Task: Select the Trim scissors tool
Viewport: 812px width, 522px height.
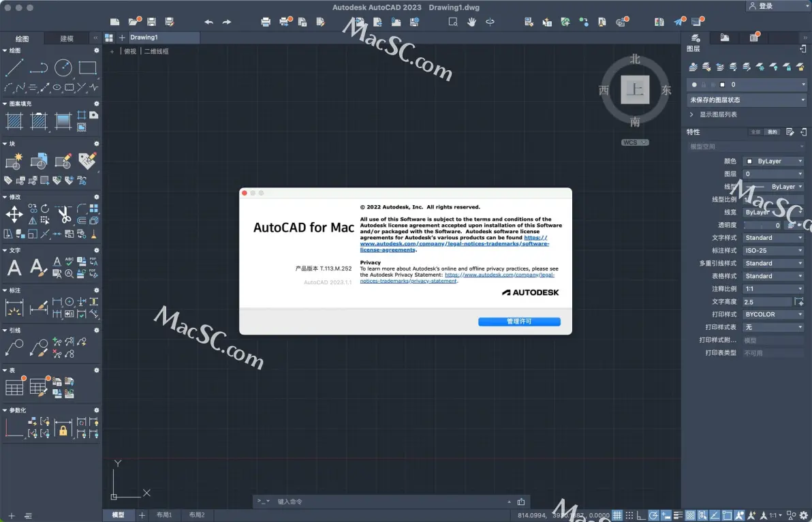Action: 64,215
